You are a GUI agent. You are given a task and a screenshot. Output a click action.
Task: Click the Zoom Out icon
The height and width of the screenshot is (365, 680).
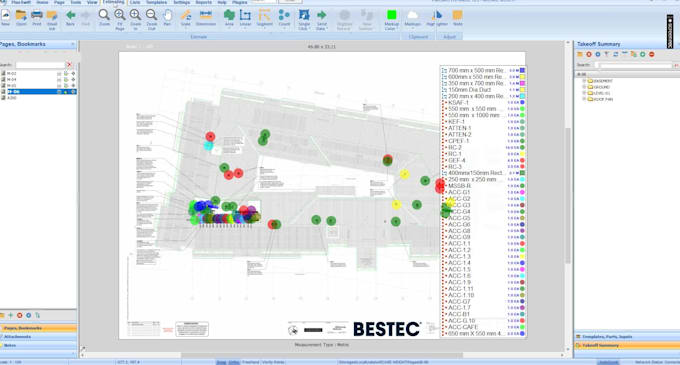coord(151,15)
